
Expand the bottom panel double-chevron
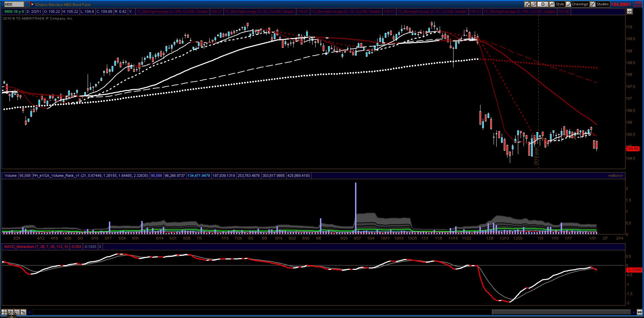12,317
